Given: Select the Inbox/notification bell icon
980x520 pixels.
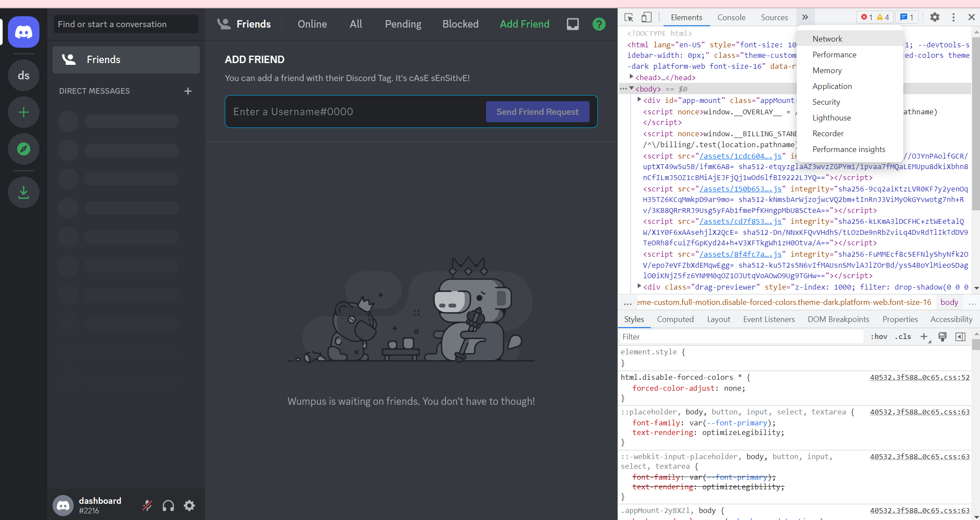Looking at the screenshot, I should pos(573,24).
